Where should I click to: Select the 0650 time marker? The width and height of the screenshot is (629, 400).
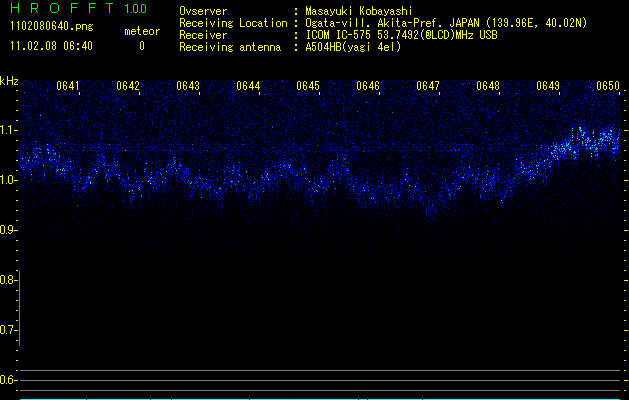(x=608, y=86)
